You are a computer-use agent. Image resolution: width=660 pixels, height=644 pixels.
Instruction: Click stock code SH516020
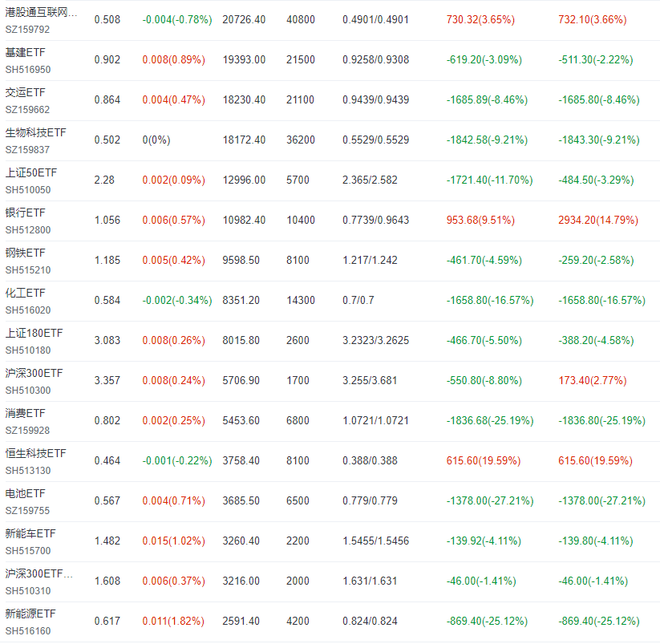tap(28, 310)
